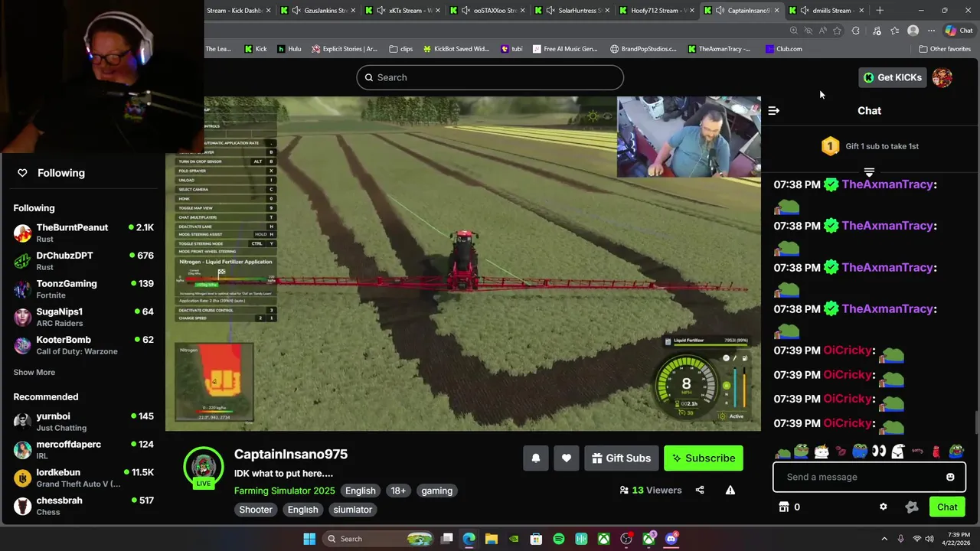Open TheBurntPeanut channel in Following
Image resolution: width=980 pixels, height=551 pixels.
(83, 233)
